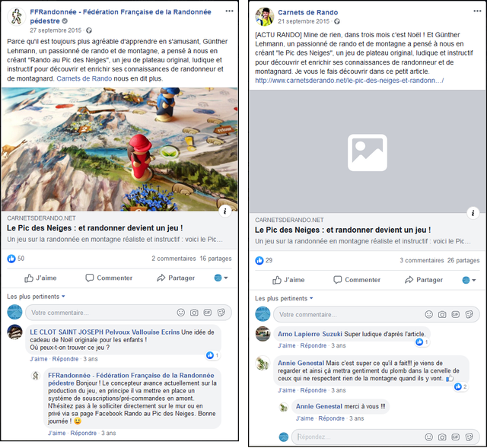Open GIF picker in Carnets de Rando comment box

click(x=455, y=314)
